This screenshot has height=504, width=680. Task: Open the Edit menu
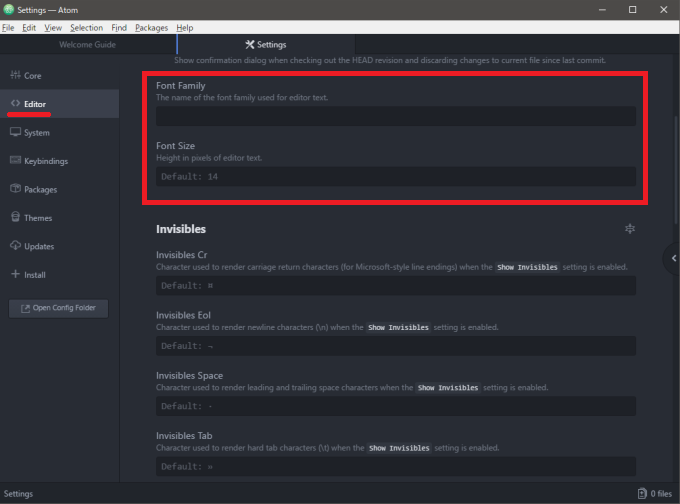[29, 28]
